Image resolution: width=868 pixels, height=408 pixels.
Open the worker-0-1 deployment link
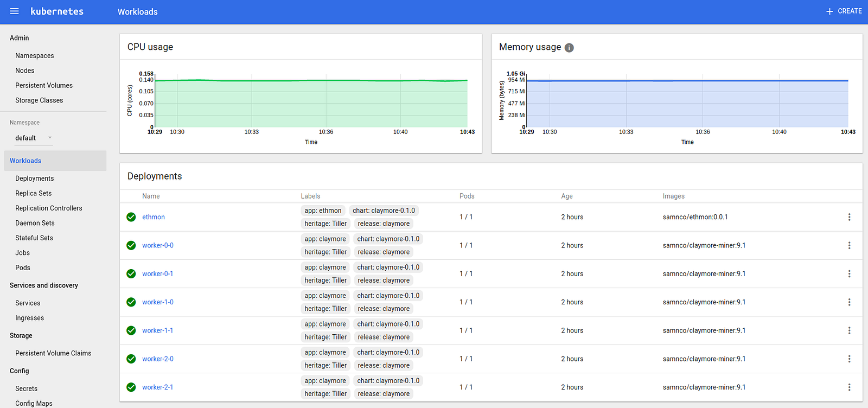point(158,274)
